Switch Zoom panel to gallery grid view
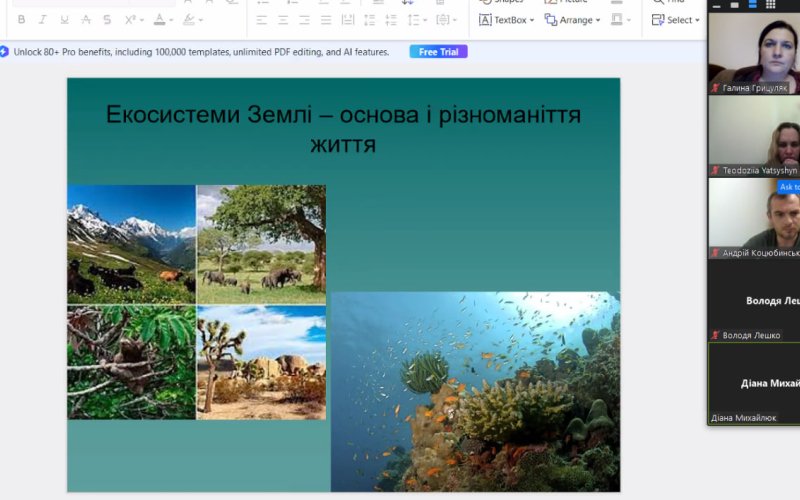The height and width of the screenshot is (500, 800). [x=770, y=5]
